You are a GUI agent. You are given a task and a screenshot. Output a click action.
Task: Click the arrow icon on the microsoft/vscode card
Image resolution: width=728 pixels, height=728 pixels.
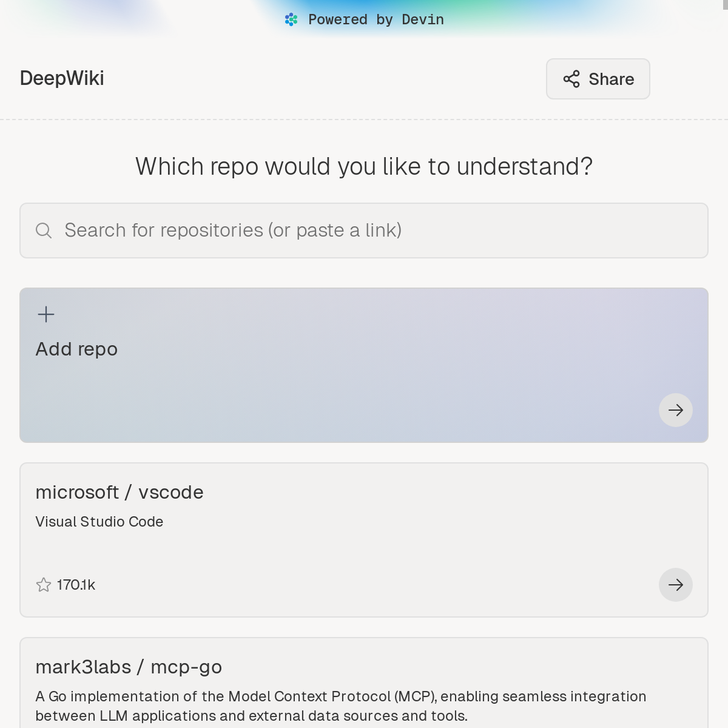click(675, 585)
